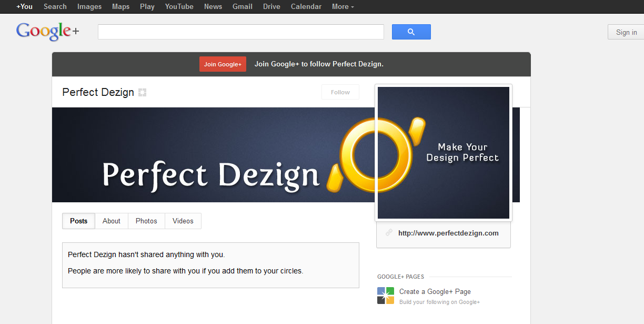Click the Perfect Dezign page title text
644x324 pixels.
coord(98,92)
